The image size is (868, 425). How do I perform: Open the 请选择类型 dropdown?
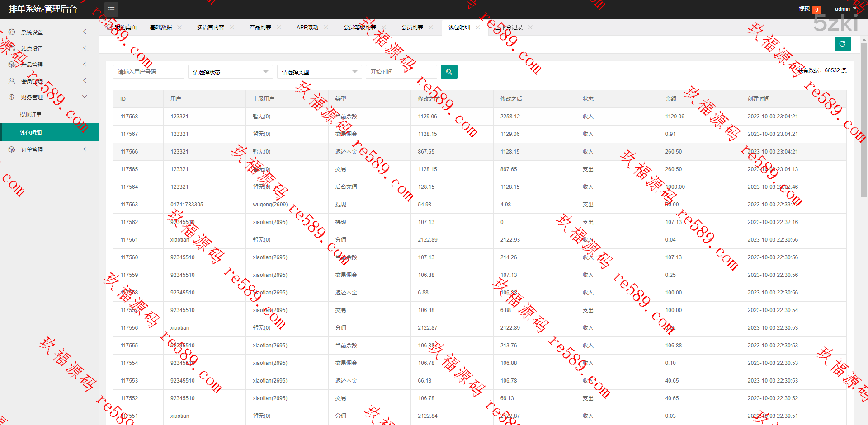pos(319,72)
